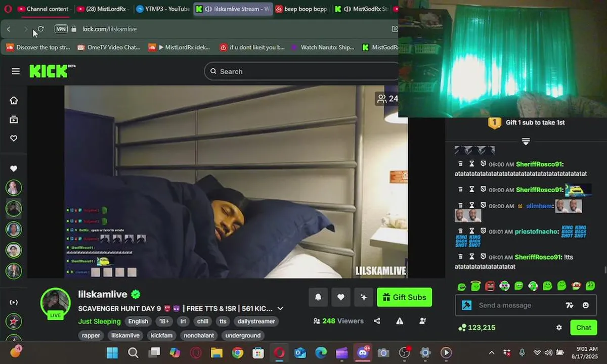This screenshot has height=364, width=607.
Task: Click username priestofnacho in chat
Action: tap(537, 231)
